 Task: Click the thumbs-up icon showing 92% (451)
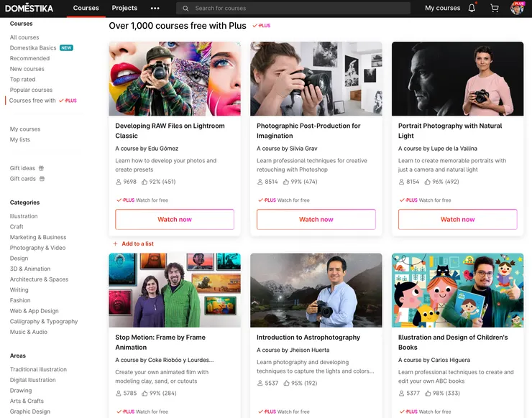[x=145, y=182]
